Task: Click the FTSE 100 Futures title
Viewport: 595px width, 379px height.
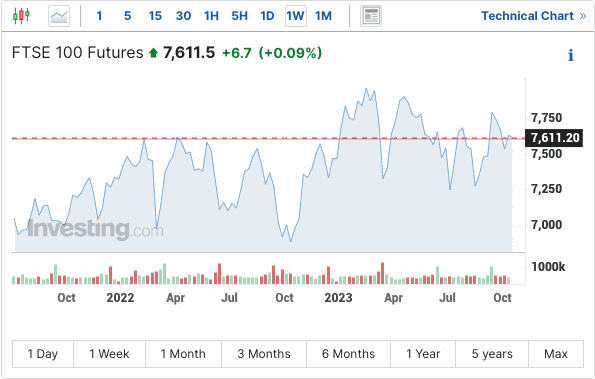Action: coord(78,53)
